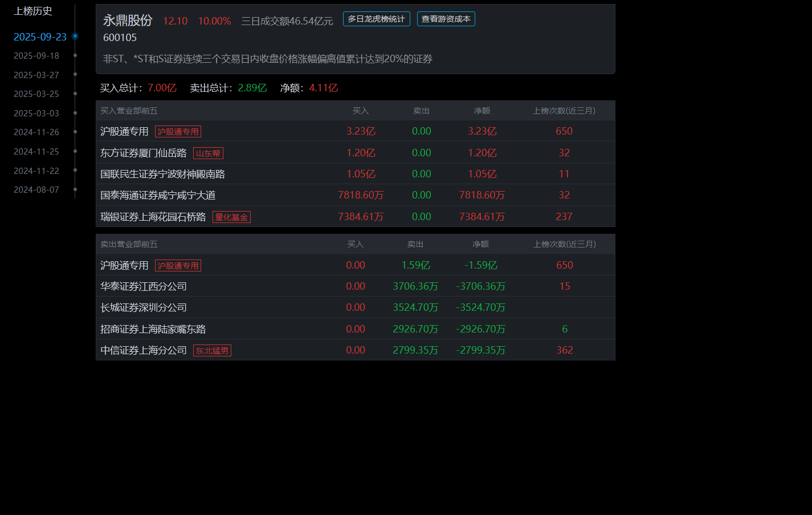Click the 东北猛男 tag
Image resolution: width=812 pixels, height=515 pixels.
pyautogui.click(x=212, y=351)
